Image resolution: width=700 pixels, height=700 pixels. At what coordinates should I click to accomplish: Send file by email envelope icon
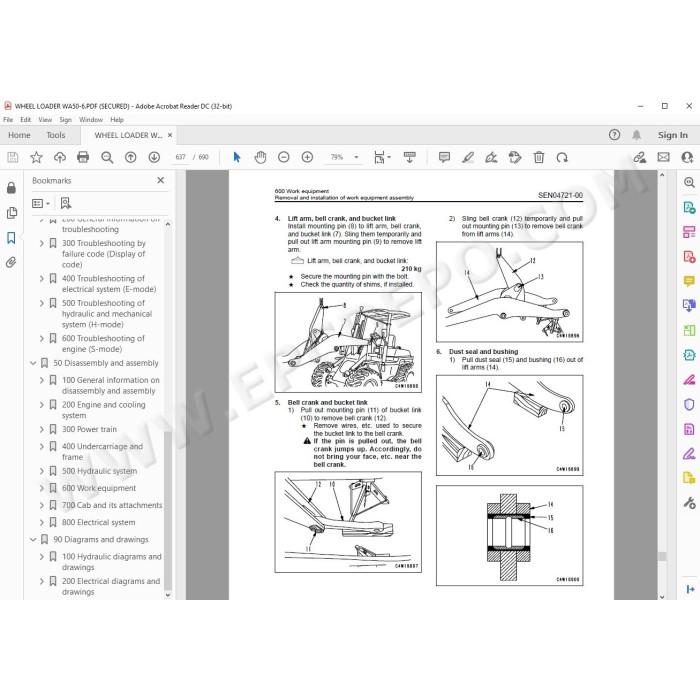coord(663,157)
